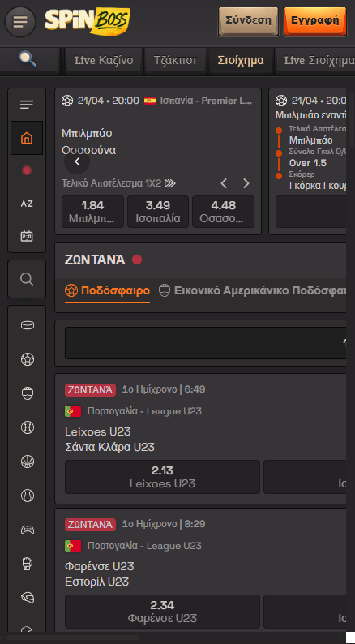Viewport: 355px width, 644px height.
Task: Open the magnifier search in top navigation
Action: pos(28,60)
